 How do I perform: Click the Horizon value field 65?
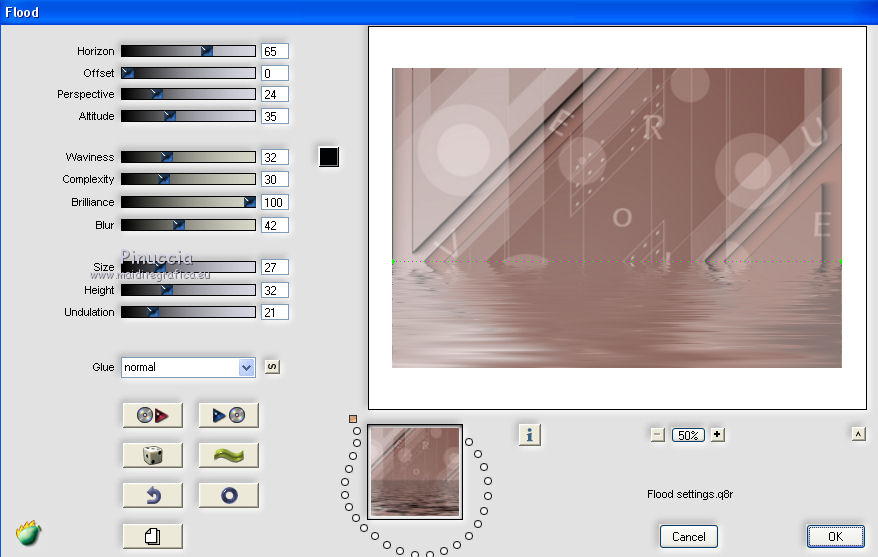(x=275, y=51)
